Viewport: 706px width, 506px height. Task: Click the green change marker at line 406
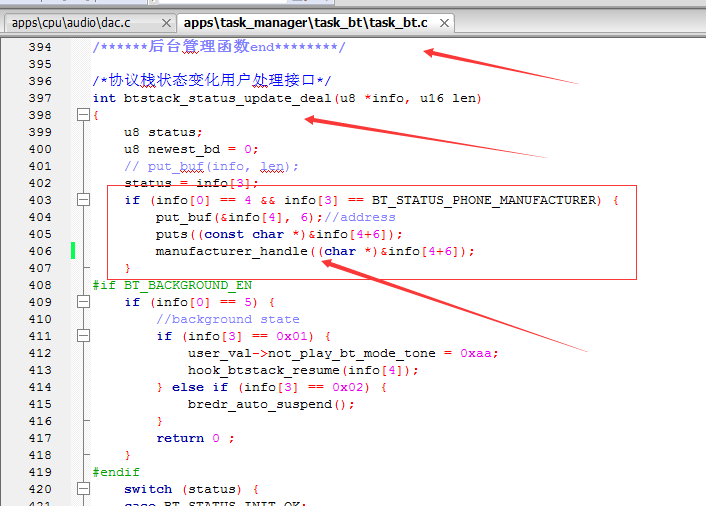pos(73,251)
